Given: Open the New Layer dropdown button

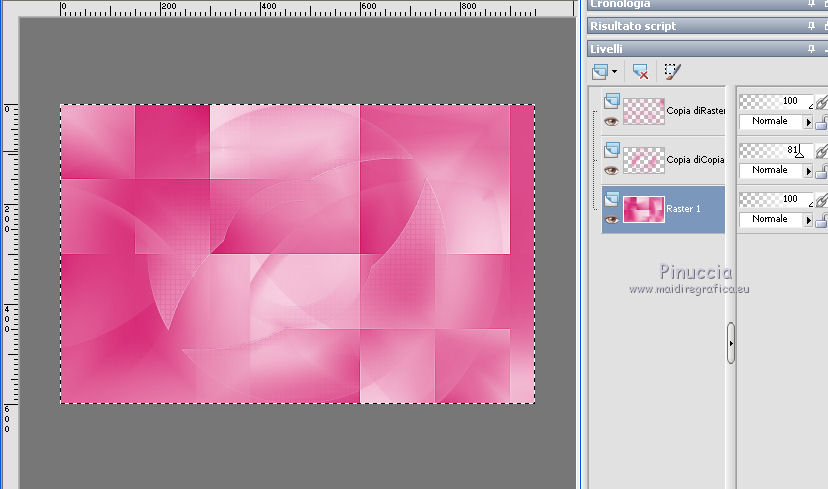Looking at the screenshot, I should [x=604, y=71].
